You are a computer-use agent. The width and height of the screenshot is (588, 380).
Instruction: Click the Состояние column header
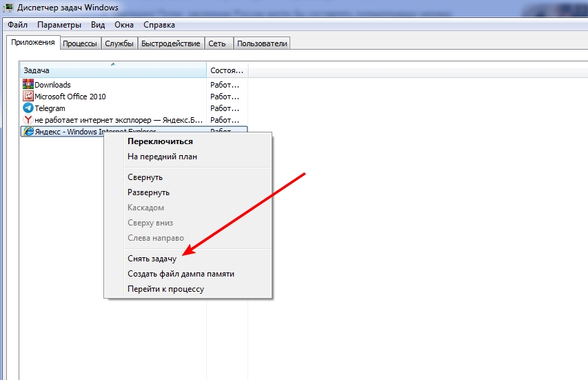click(x=227, y=70)
